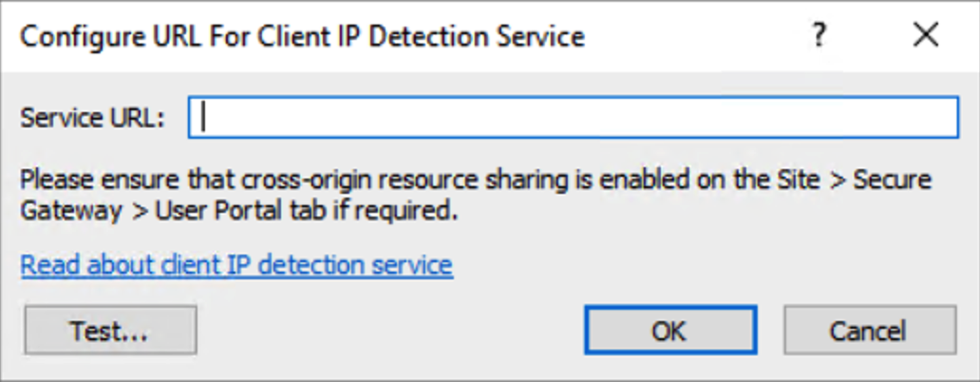
Task: Test the client IP detection service URL
Action: click(x=109, y=330)
